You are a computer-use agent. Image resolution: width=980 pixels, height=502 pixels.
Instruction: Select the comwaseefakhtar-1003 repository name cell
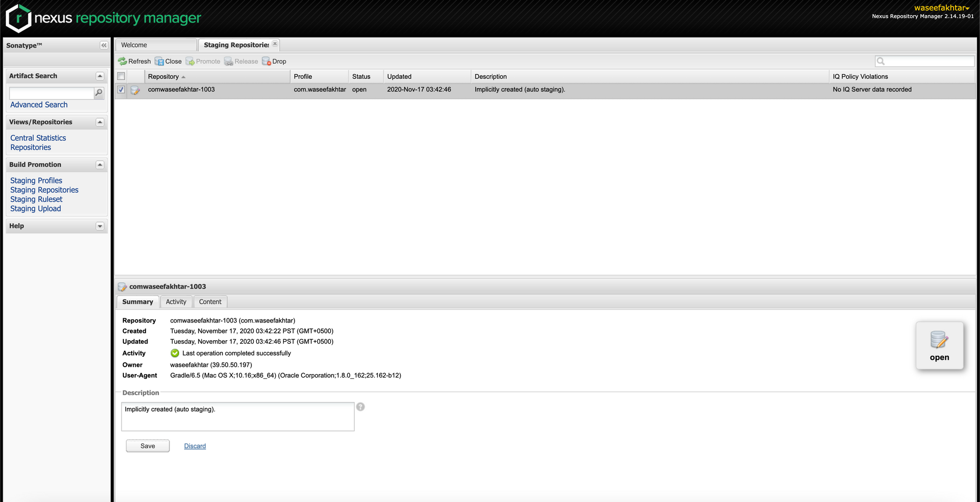[181, 90]
